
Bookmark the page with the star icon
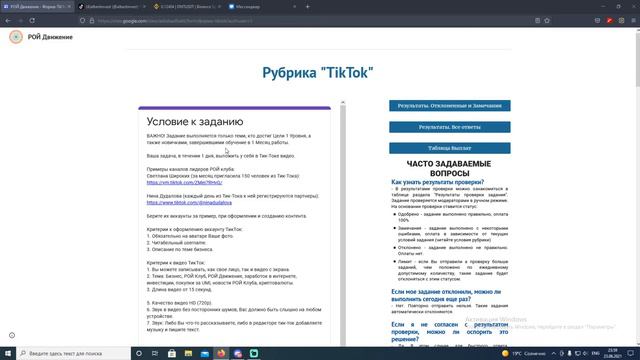pyautogui.click(x=547, y=20)
